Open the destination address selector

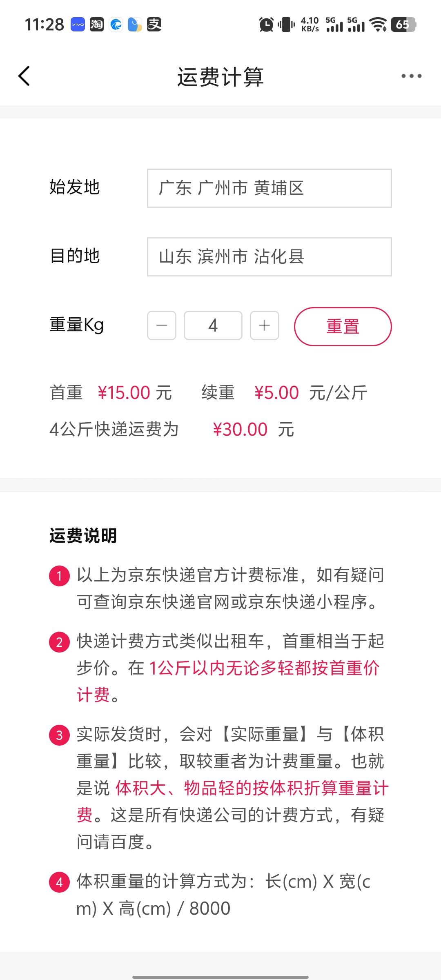pos(269,257)
